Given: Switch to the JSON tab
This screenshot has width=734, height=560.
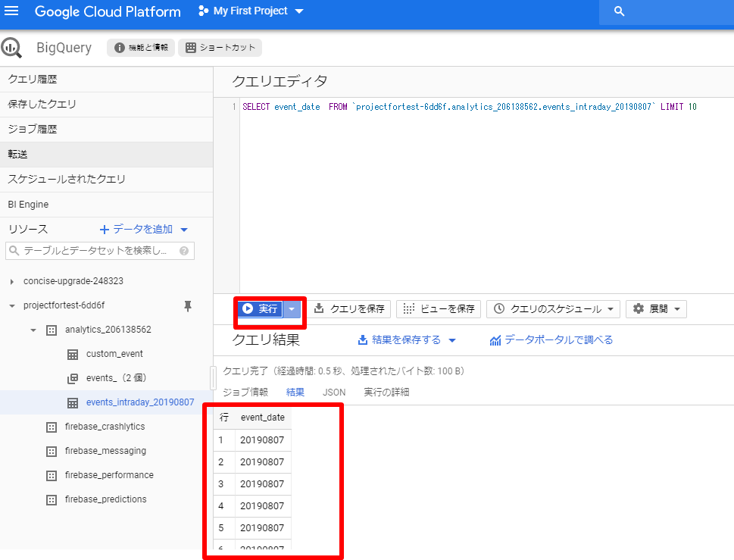Looking at the screenshot, I should tap(334, 392).
